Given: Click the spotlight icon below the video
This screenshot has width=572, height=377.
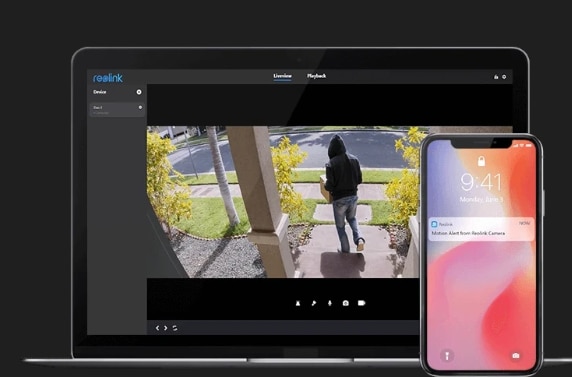Looking at the screenshot, I should tap(314, 303).
